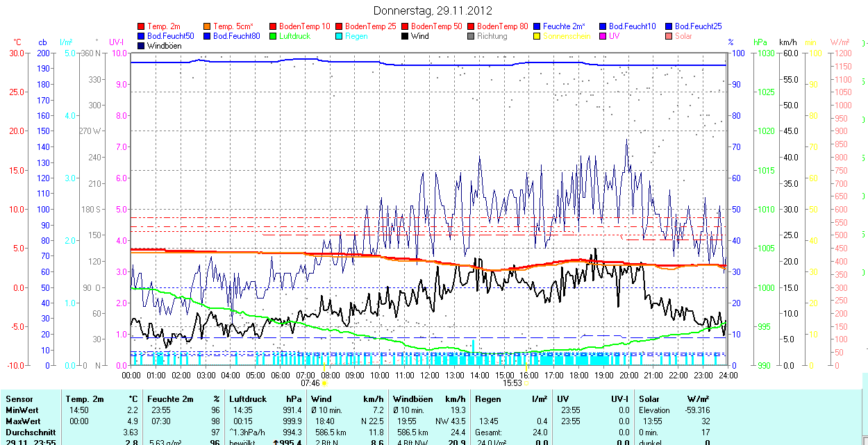The image size is (868, 445).
Task: Click the 12:00 label on time axis
Action: [430, 375]
